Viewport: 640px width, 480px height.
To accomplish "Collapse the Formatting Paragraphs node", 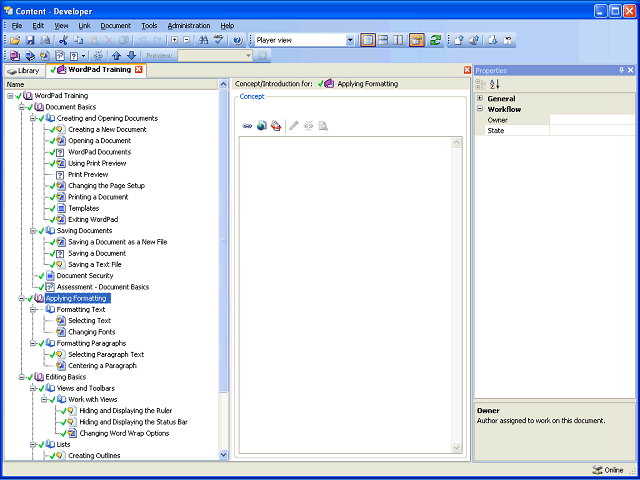I will click(33, 343).
